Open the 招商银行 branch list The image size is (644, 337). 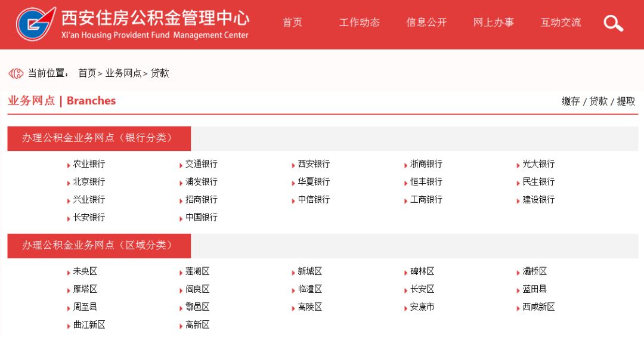(x=202, y=200)
